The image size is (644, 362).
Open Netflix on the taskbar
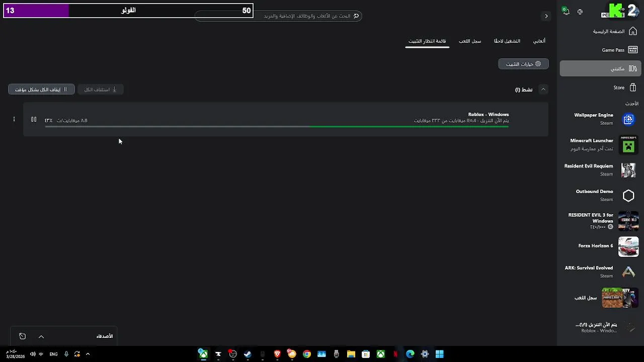pyautogui.click(x=395, y=354)
